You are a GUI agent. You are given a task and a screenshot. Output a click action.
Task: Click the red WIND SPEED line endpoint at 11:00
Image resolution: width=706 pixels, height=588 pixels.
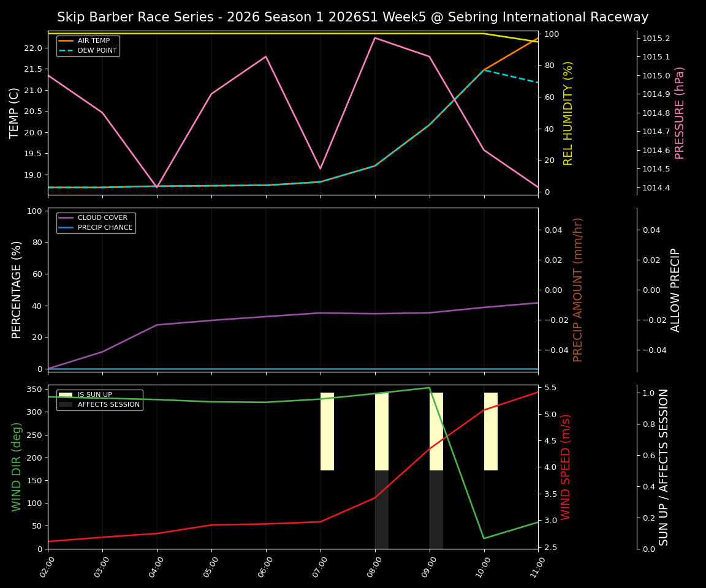pyautogui.click(x=537, y=393)
